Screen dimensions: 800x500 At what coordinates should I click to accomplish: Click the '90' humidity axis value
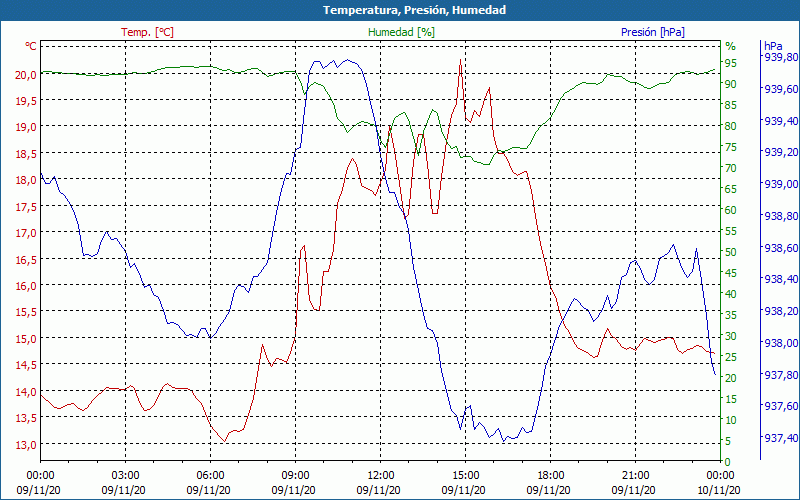pos(731,84)
